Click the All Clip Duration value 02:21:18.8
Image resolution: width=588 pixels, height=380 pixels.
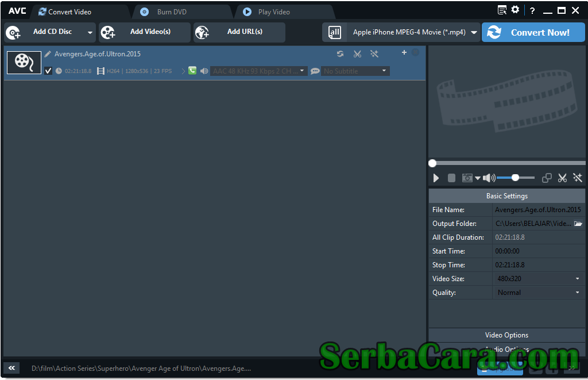pyautogui.click(x=510, y=237)
